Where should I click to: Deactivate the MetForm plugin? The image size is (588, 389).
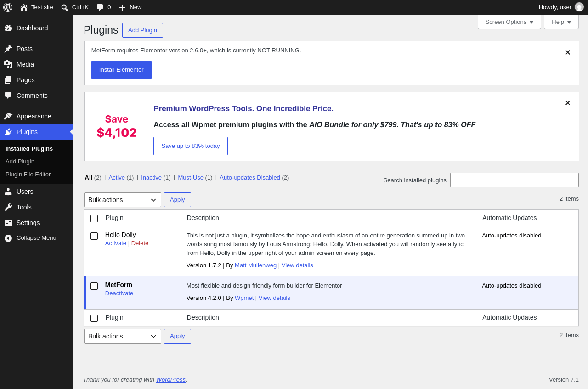pyautogui.click(x=119, y=293)
